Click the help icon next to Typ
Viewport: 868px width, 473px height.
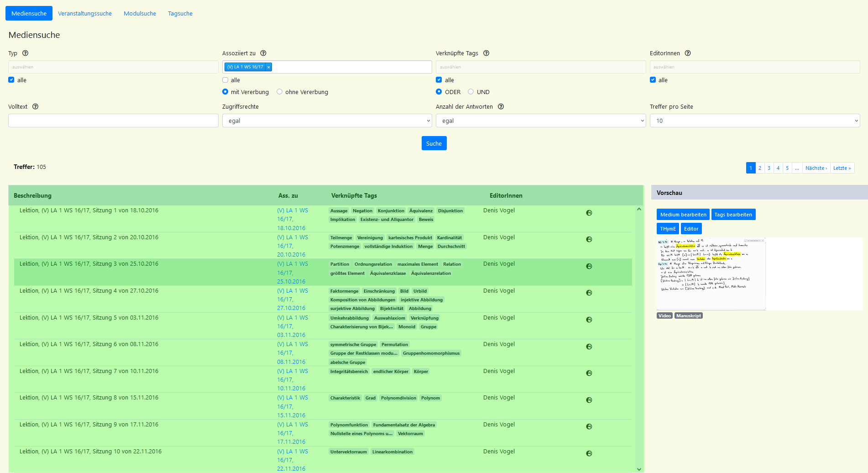[x=26, y=53]
